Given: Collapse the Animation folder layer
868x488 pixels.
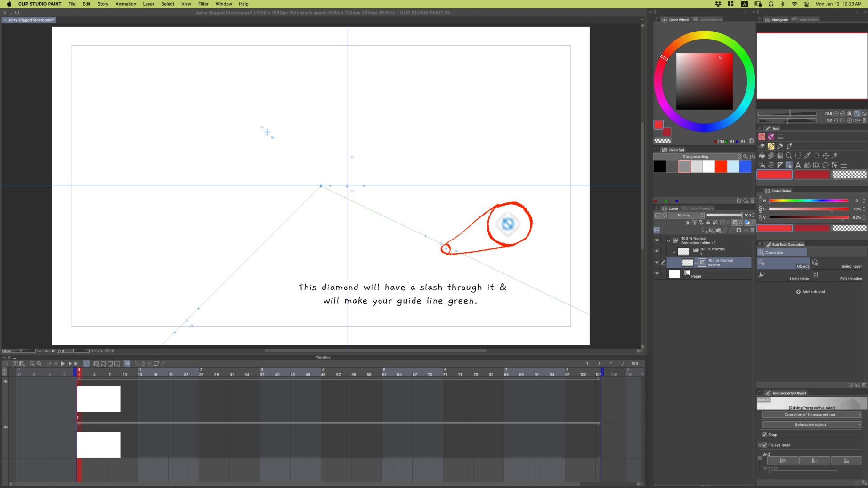Looking at the screenshot, I should tap(669, 240).
